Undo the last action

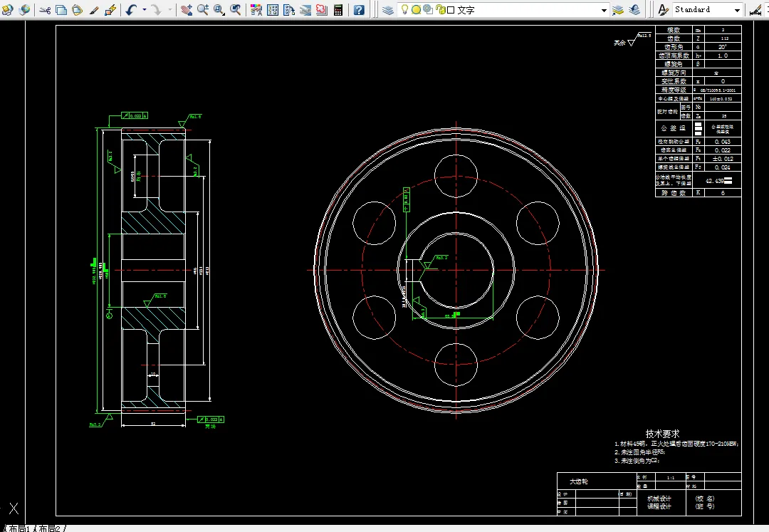[131, 10]
